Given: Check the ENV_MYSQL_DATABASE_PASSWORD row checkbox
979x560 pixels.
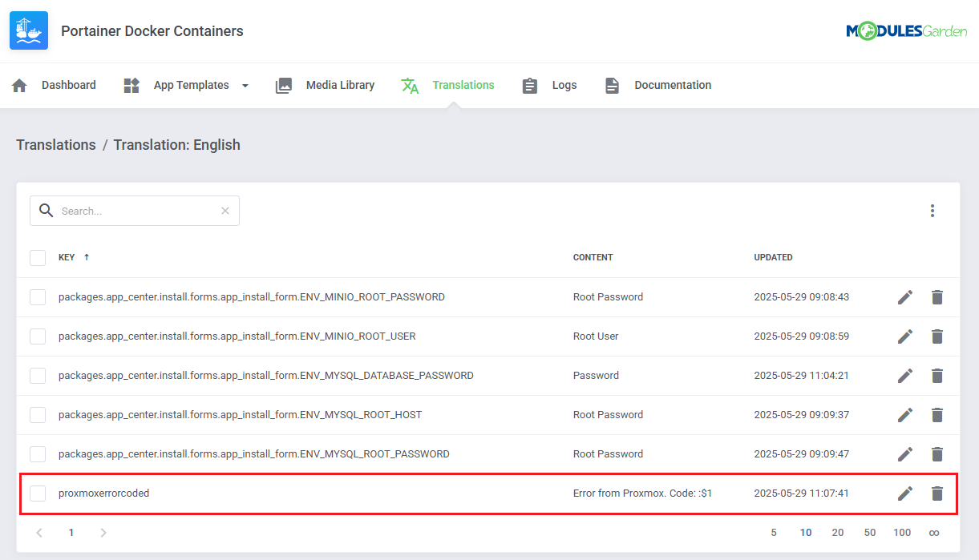Looking at the screenshot, I should pos(38,376).
